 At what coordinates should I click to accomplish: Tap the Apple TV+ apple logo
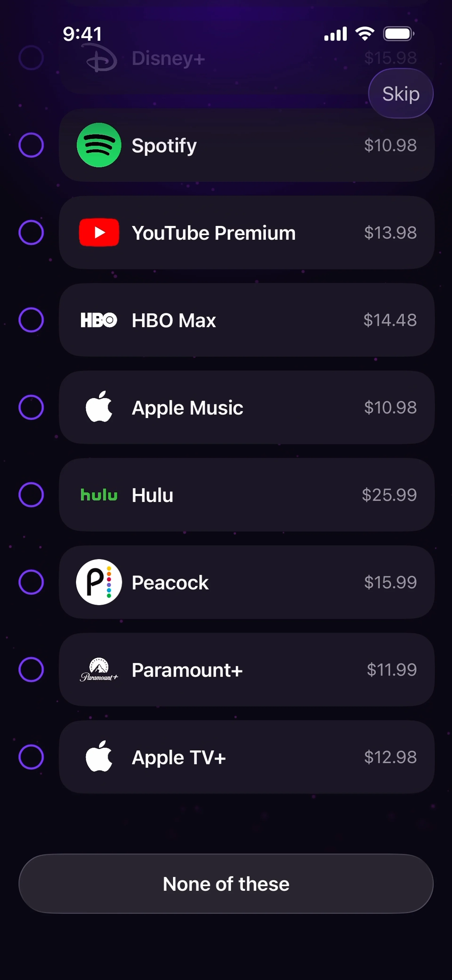coord(99,757)
